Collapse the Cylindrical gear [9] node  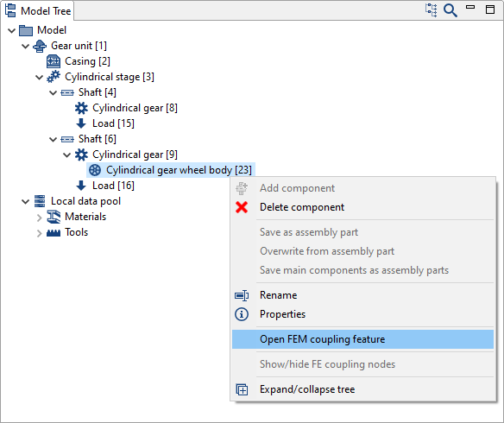67,155
